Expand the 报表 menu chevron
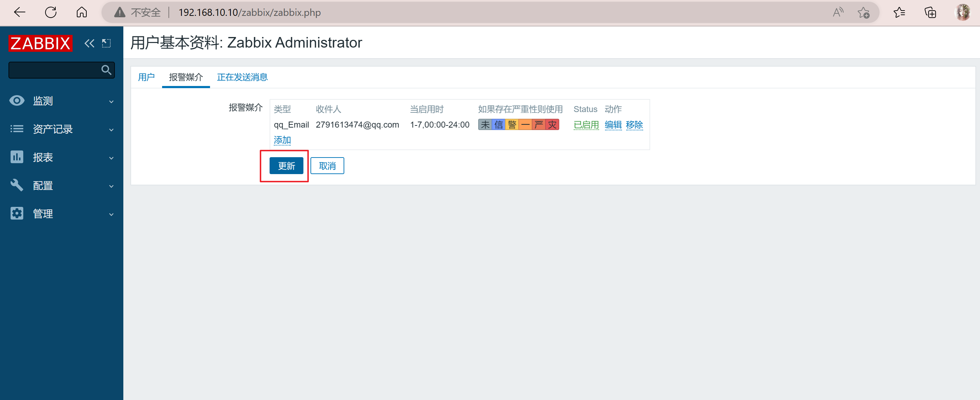The image size is (980, 400). (111, 158)
